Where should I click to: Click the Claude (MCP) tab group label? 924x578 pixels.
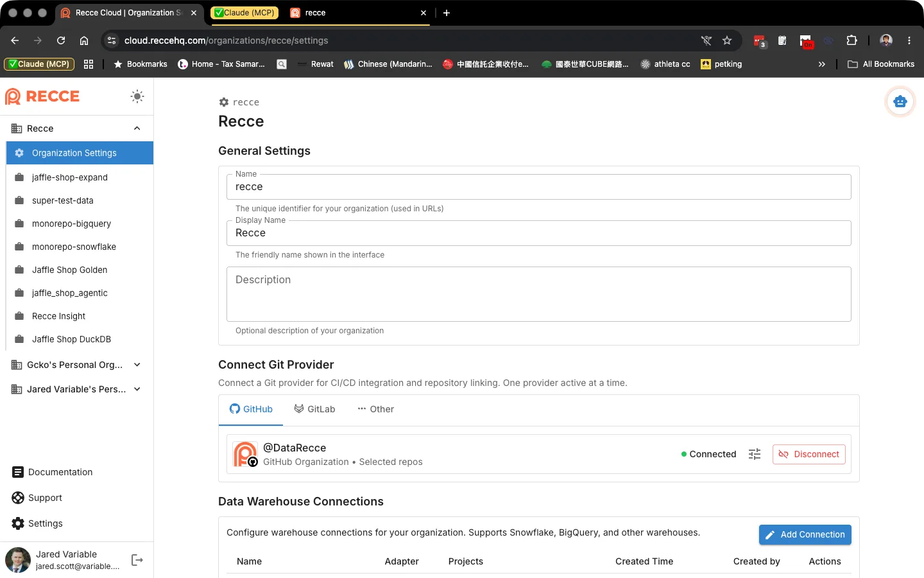244,13
